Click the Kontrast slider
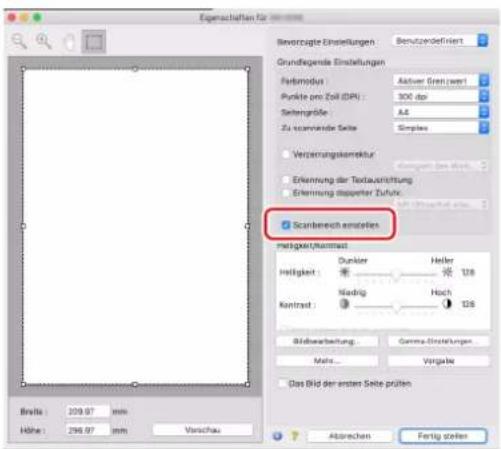The height and width of the screenshot is (449, 501). pos(396,306)
